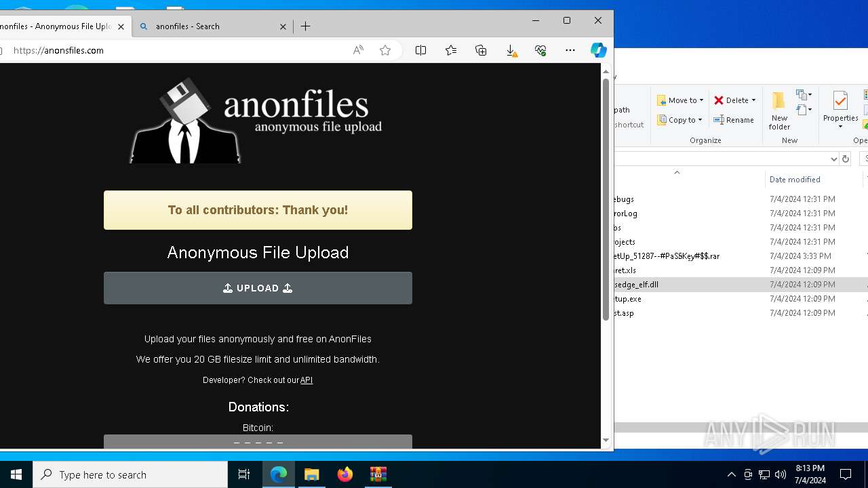Click the sort arrow above Name column

tap(677, 172)
